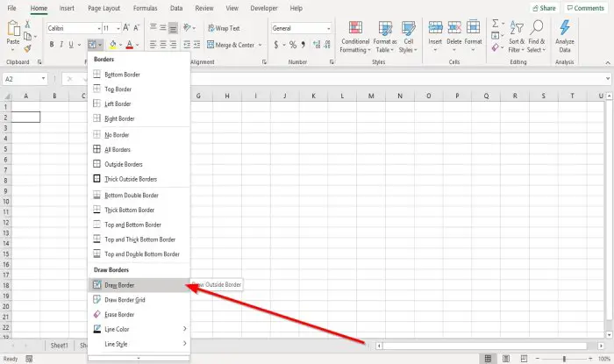Switch to the Developer tab

[x=264, y=8]
